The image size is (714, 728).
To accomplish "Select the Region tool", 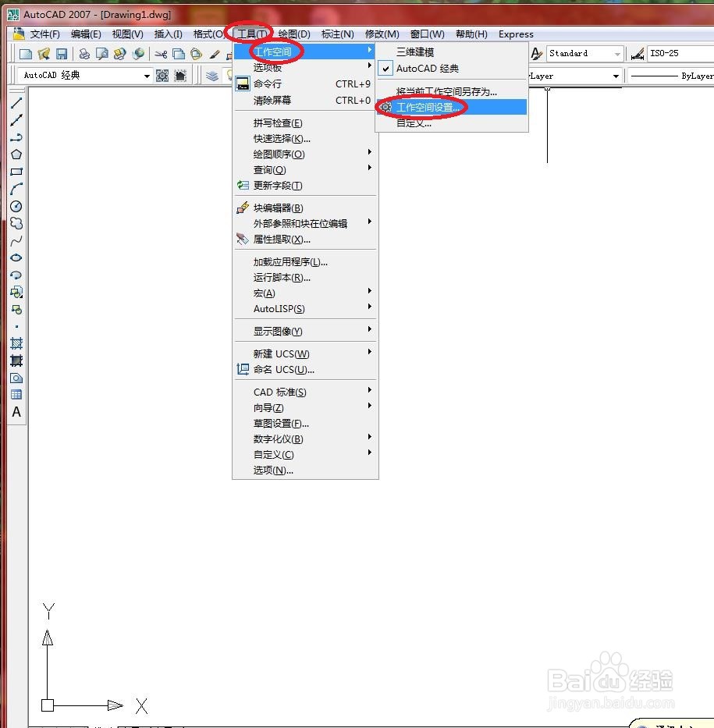I will point(16,378).
